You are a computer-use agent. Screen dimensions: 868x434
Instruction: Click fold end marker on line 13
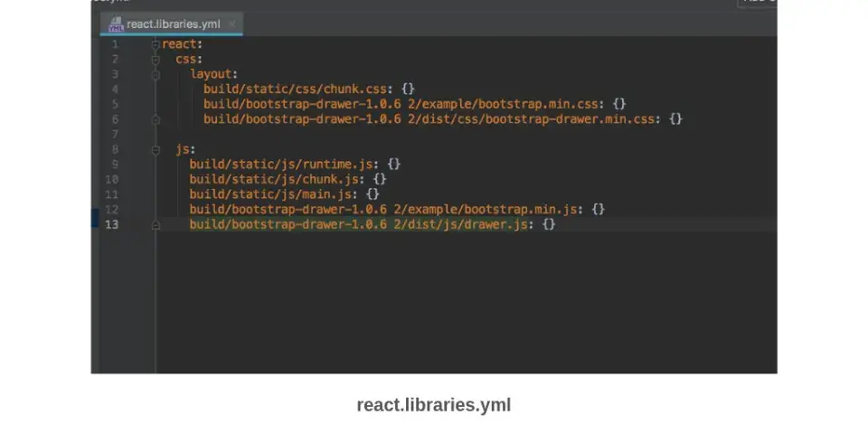tap(156, 225)
